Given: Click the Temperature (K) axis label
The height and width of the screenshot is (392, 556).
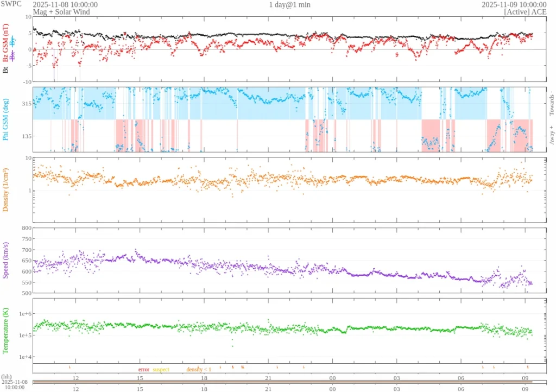Looking at the screenshot, I should click(5, 330).
